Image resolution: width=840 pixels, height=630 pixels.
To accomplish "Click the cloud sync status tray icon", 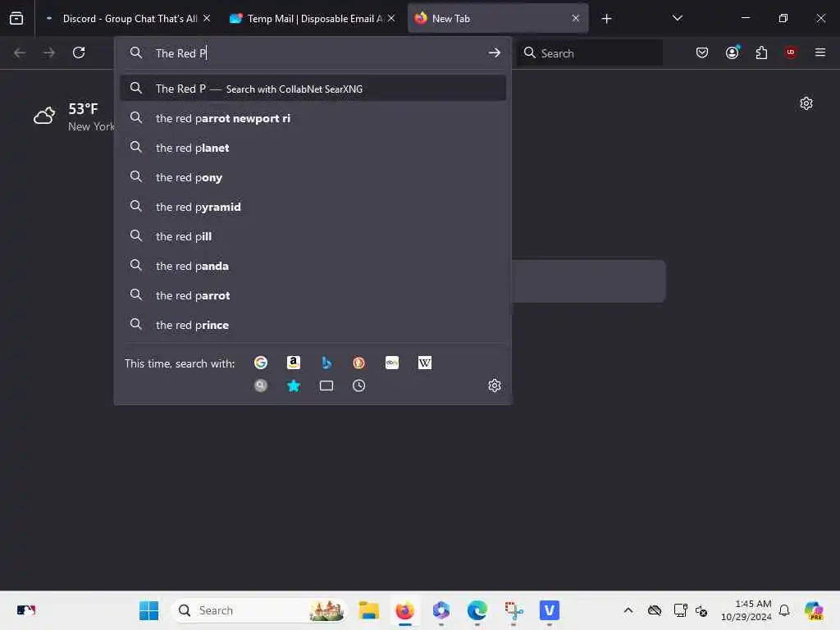I will pyautogui.click(x=654, y=610).
